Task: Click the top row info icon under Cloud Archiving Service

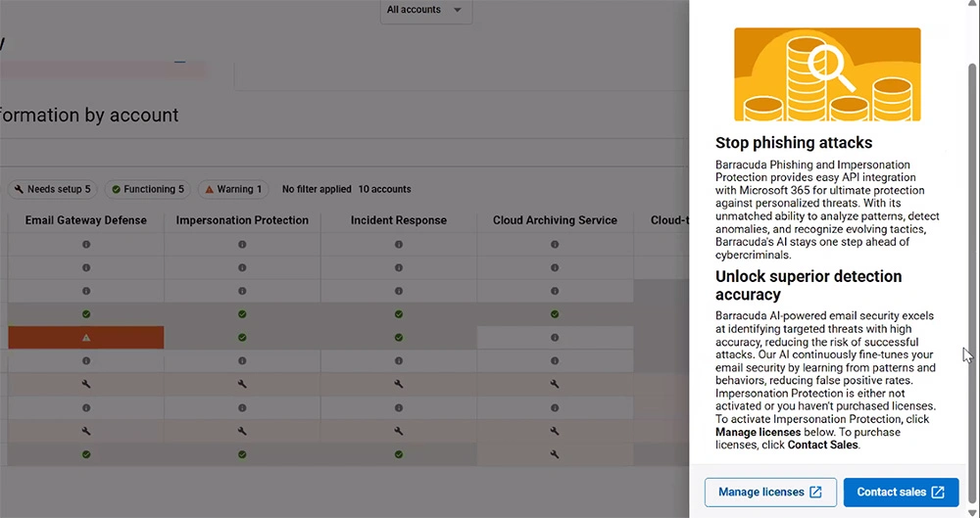Action: click(555, 245)
